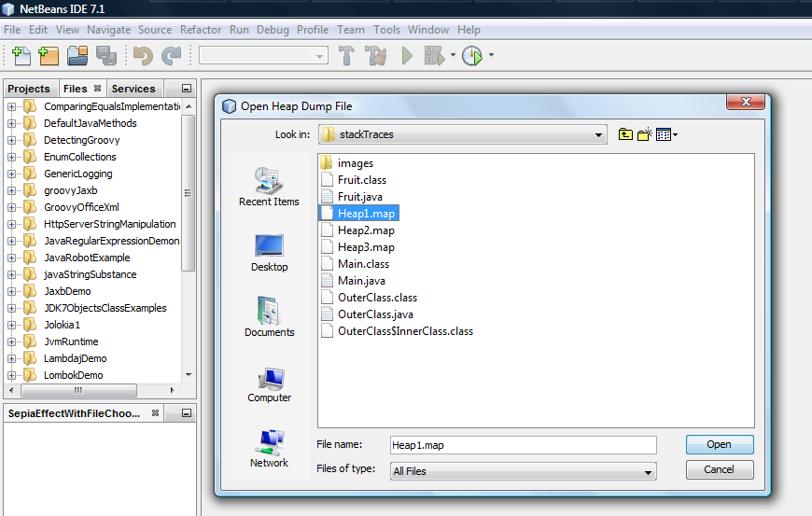Click the green Run Project icon
The width and height of the screenshot is (812, 516).
tap(407, 55)
